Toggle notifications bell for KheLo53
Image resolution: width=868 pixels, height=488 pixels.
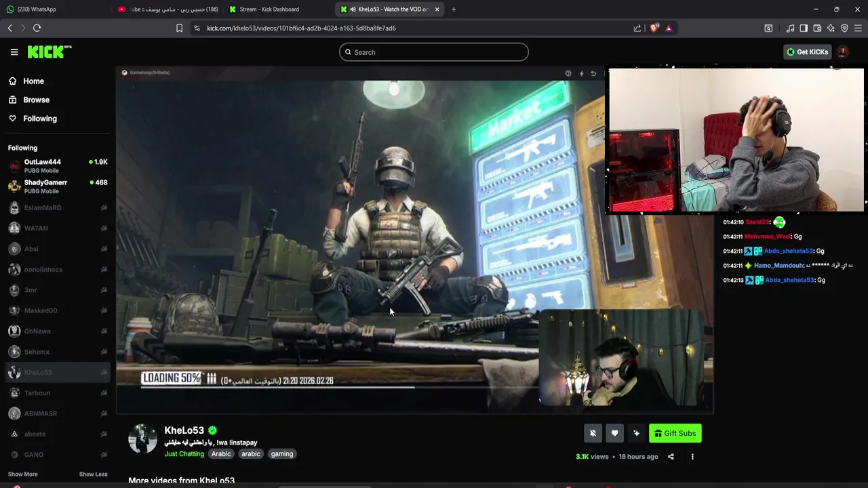(593, 433)
